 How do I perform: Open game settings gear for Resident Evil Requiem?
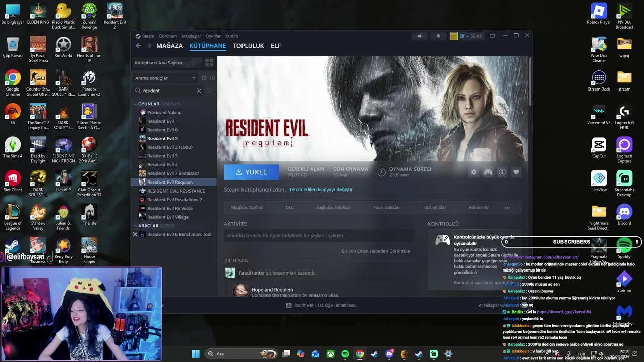click(x=473, y=172)
